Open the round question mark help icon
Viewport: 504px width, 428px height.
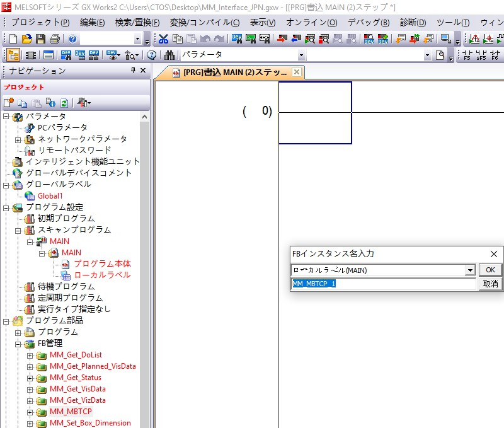tap(151, 55)
